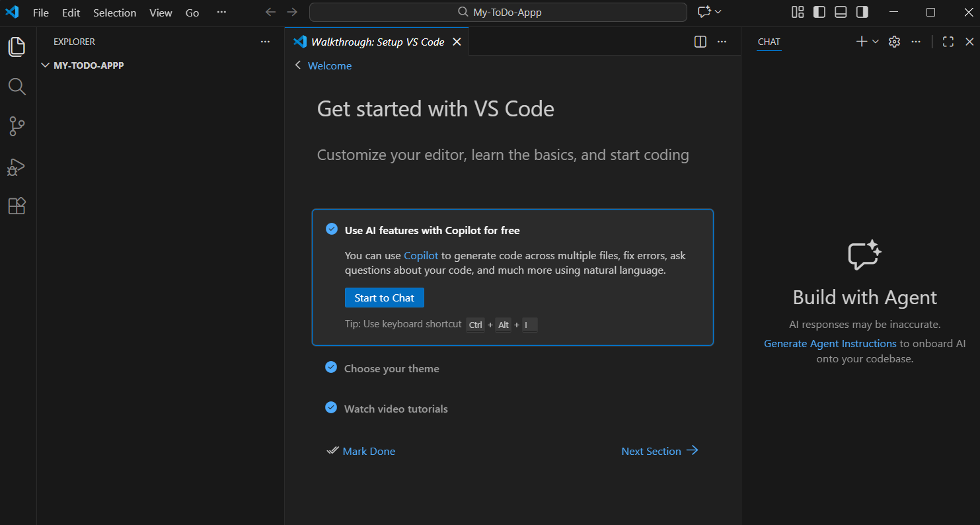Open the Generate Agent Instructions link

tap(830, 343)
